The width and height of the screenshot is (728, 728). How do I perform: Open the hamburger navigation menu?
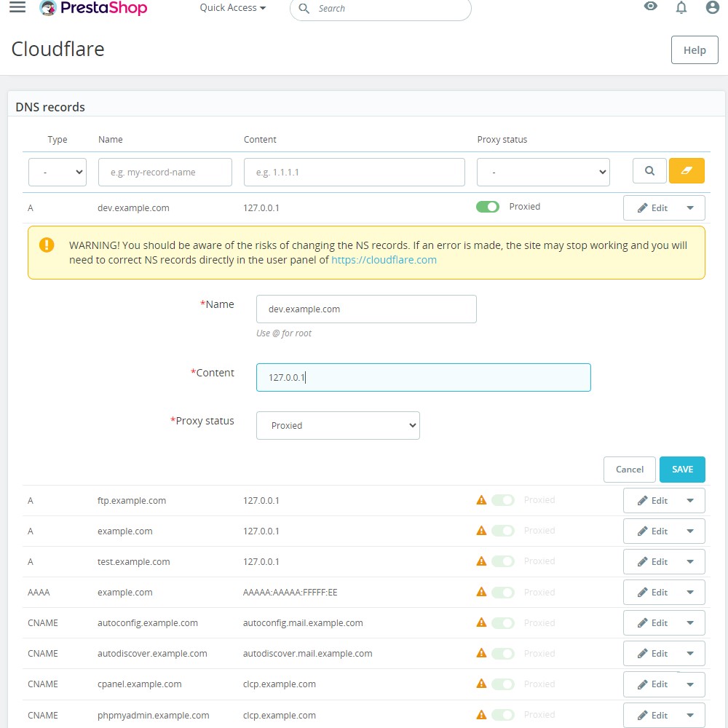(17, 7)
